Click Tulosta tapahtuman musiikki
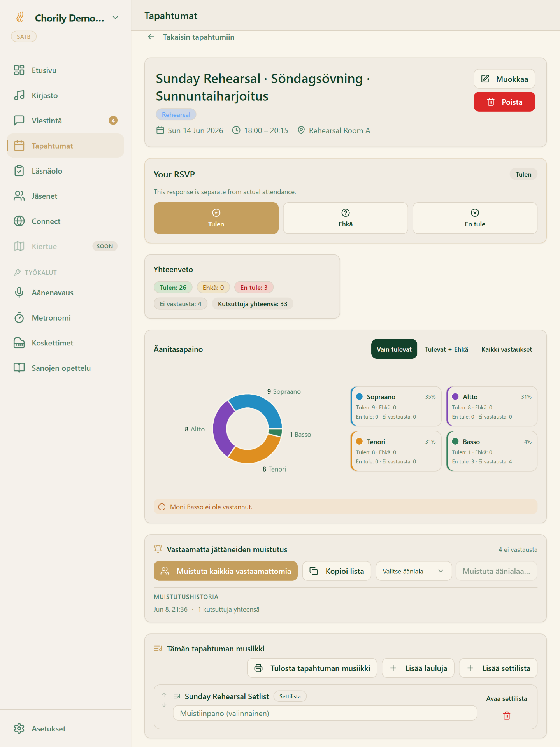Viewport: 560px width, 747px height. [312, 668]
